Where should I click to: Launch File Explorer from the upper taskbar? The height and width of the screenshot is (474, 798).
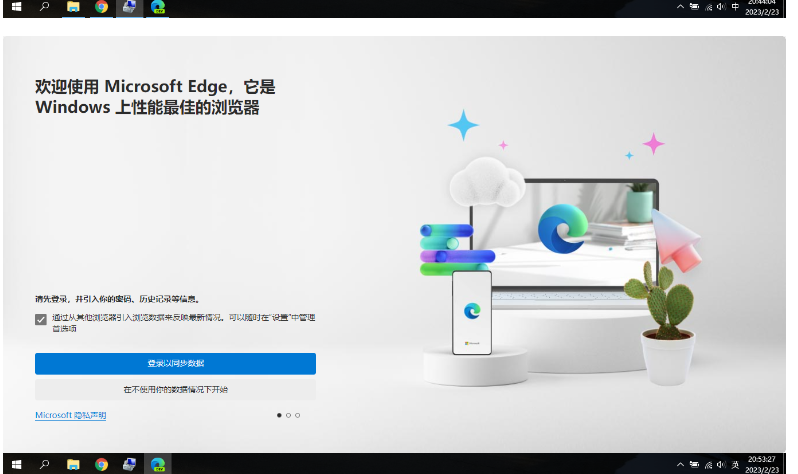73,7
